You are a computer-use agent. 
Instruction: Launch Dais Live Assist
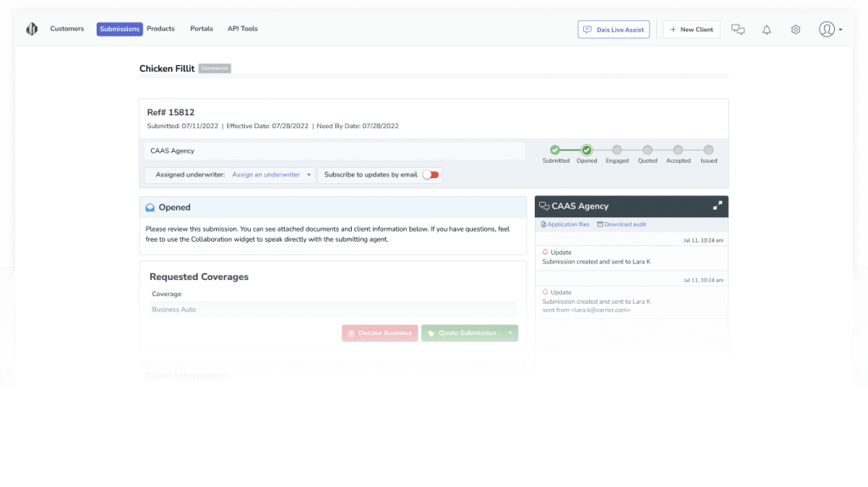tap(614, 30)
